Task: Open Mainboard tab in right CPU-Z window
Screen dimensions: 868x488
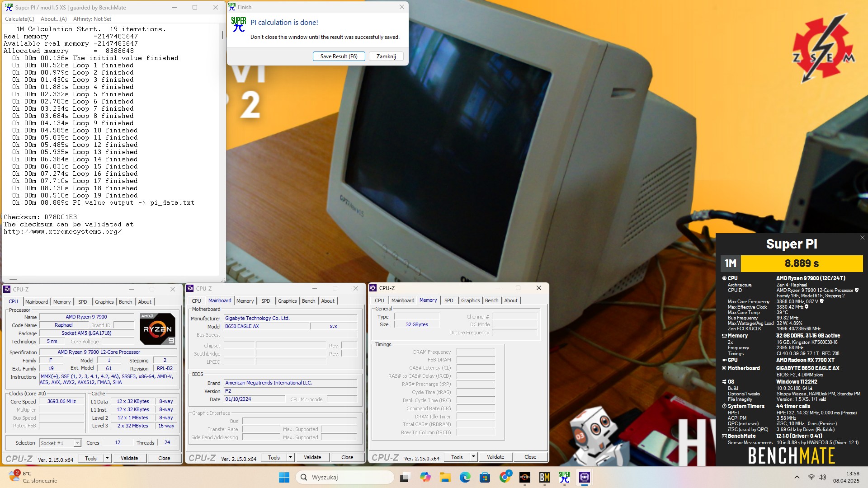Action: (x=403, y=300)
